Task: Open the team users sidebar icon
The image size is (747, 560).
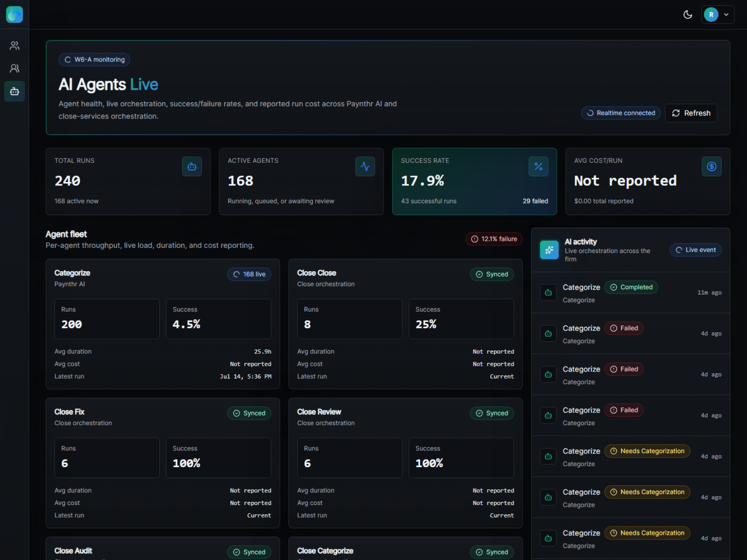Action: (x=14, y=46)
